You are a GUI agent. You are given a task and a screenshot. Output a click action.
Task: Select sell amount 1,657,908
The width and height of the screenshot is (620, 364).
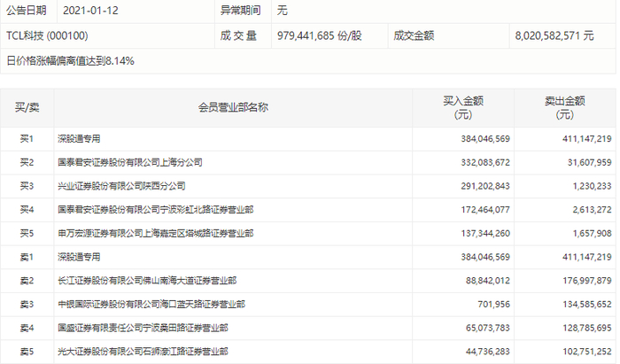click(x=592, y=233)
